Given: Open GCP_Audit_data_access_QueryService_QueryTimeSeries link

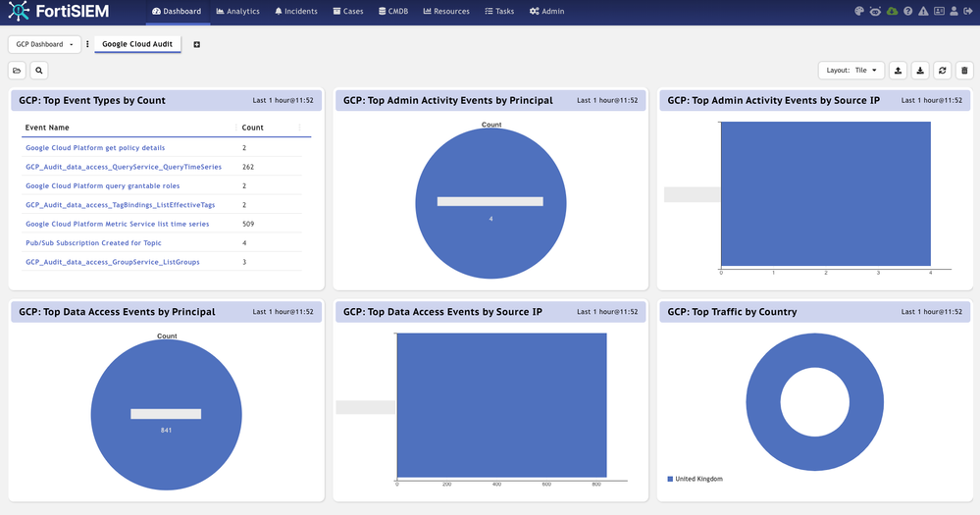Looking at the screenshot, I should 124,167.
